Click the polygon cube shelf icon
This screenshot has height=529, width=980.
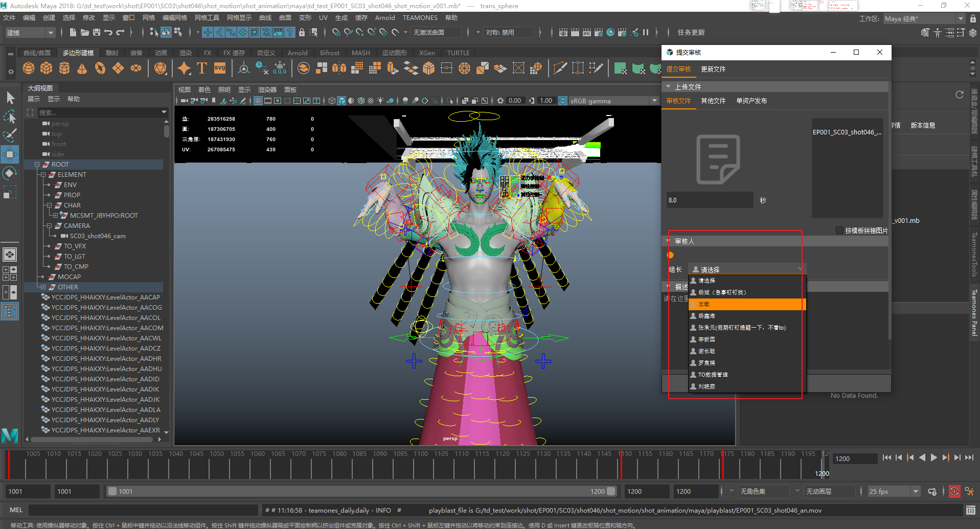point(47,68)
